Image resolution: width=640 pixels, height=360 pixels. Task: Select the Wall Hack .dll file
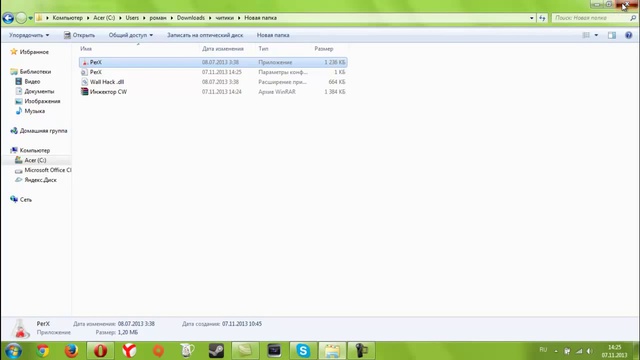[213, 82]
